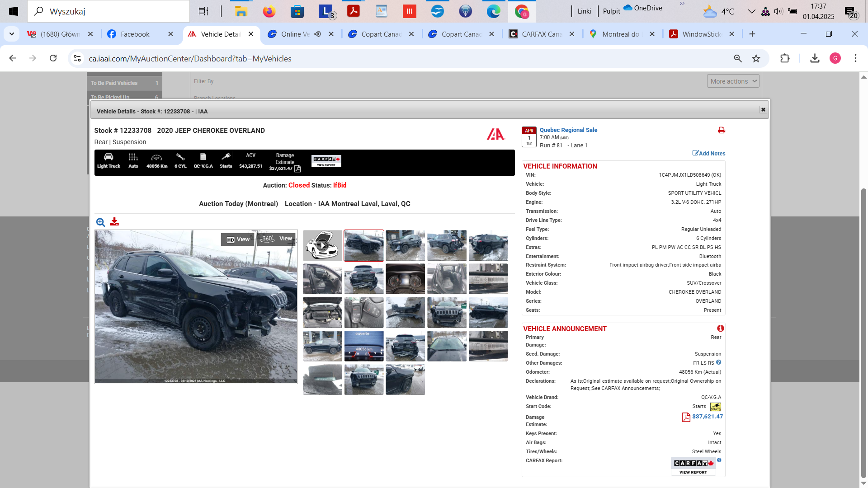This screenshot has width=868, height=488.
Task: Select the key fobs thumbnail
Action: click(x=364, y=313)
